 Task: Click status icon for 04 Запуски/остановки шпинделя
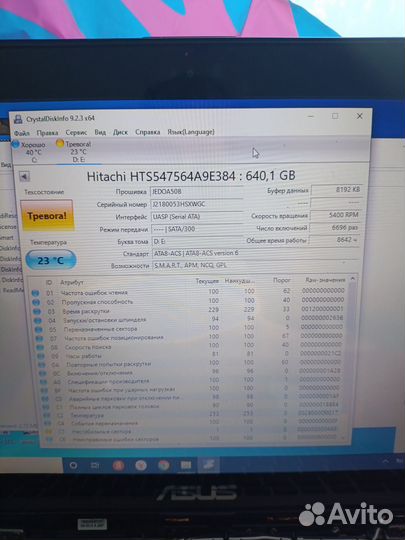pos(38,321)
